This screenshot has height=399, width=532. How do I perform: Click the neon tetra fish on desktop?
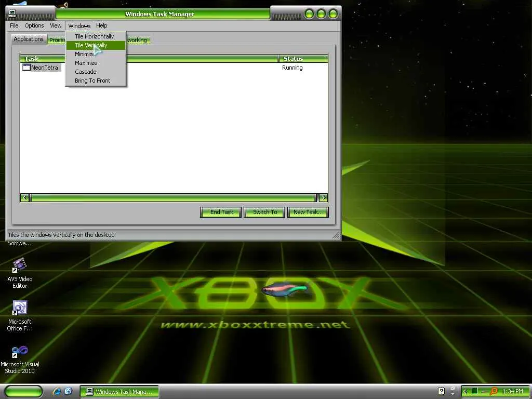coord(284,289)
